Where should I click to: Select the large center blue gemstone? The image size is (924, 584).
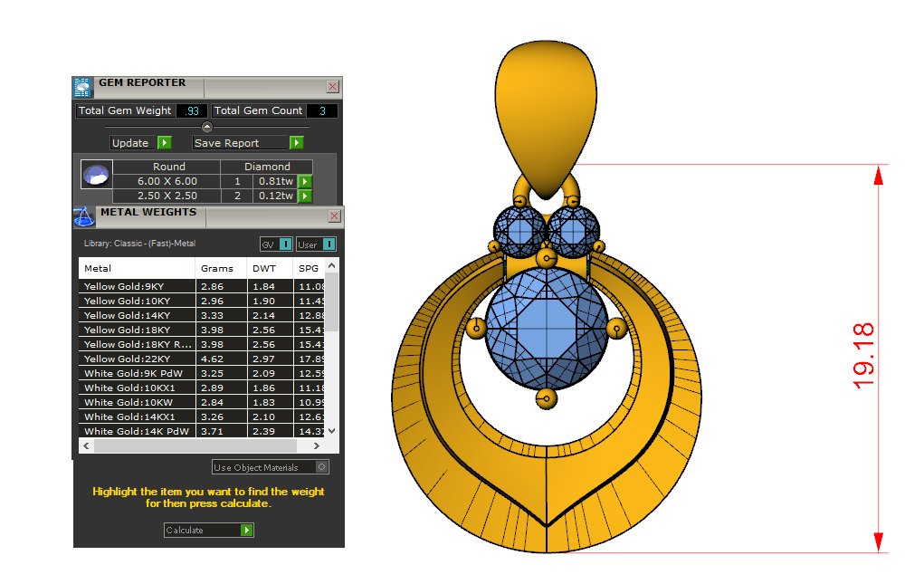tap(547, 328)
